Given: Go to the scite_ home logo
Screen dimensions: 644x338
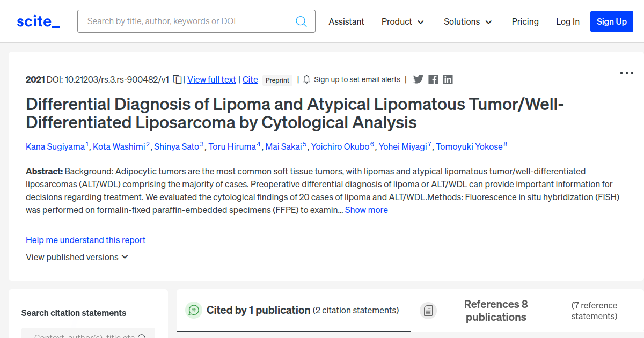Looking at the screenshot, I should 38,21.
